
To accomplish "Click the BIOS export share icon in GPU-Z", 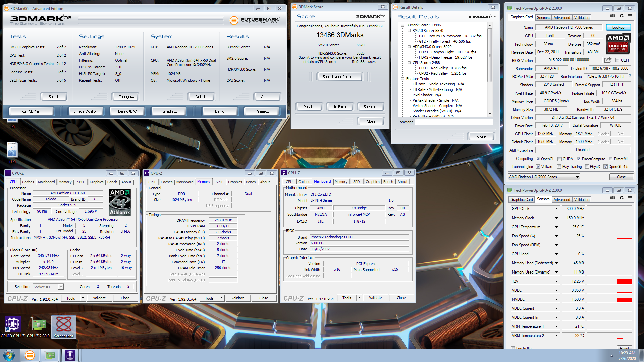I will tap(608, 60).
